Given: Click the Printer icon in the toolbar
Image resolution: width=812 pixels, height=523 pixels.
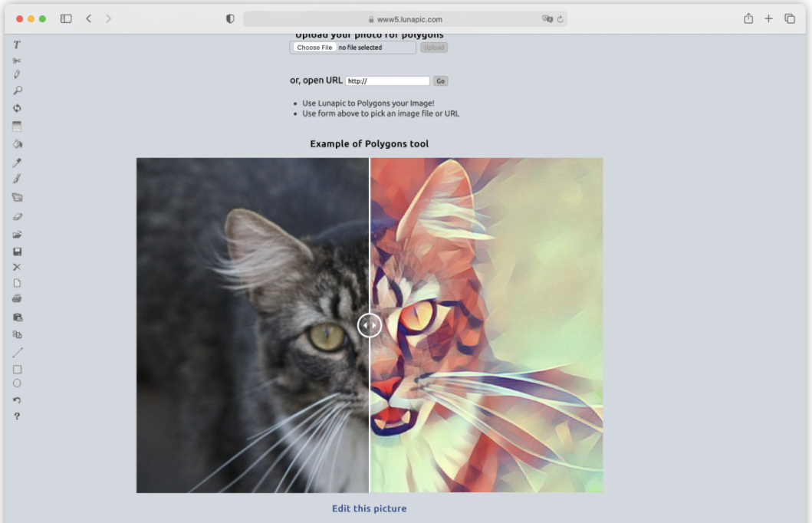Looking at the screenshot, I should pyautogui.click(x=17, y=298).
